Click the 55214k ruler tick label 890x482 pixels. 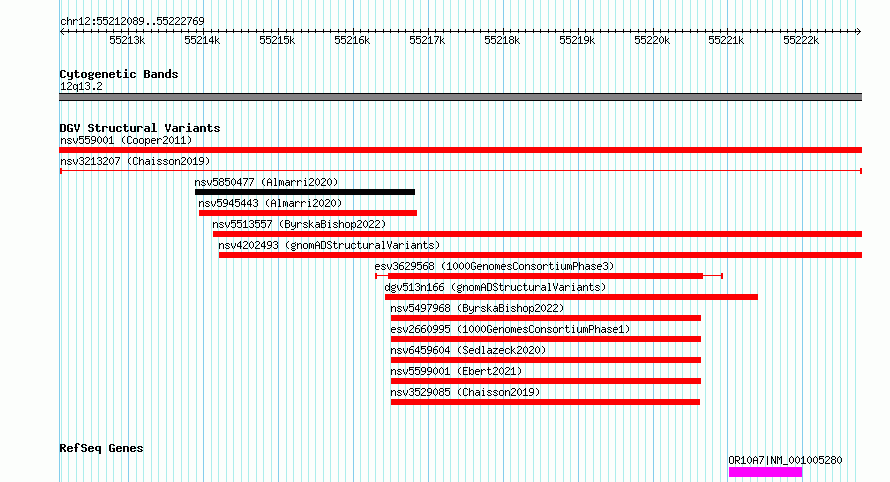(x=202, y=40)
